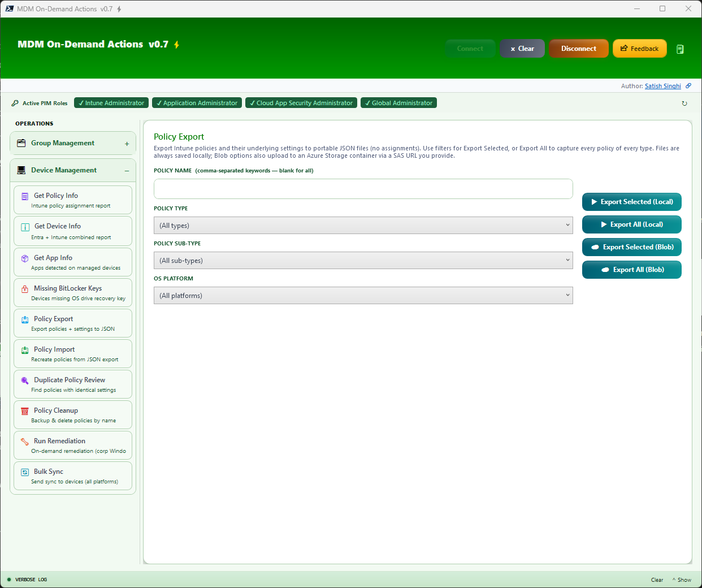Image resolution: width=702 pixels, height=588 pixels.
Task: Click the Active PIM Roles key icon
Action: 15,103
